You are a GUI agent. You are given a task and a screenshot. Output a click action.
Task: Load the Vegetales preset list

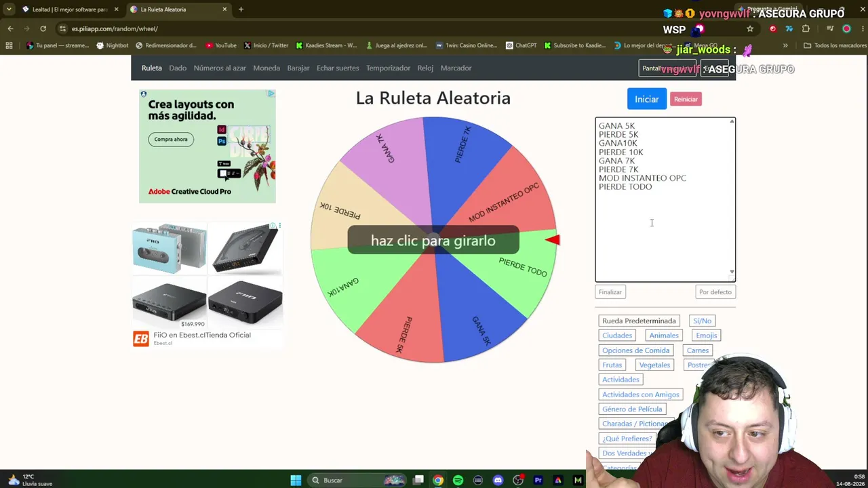click(654, 365)
